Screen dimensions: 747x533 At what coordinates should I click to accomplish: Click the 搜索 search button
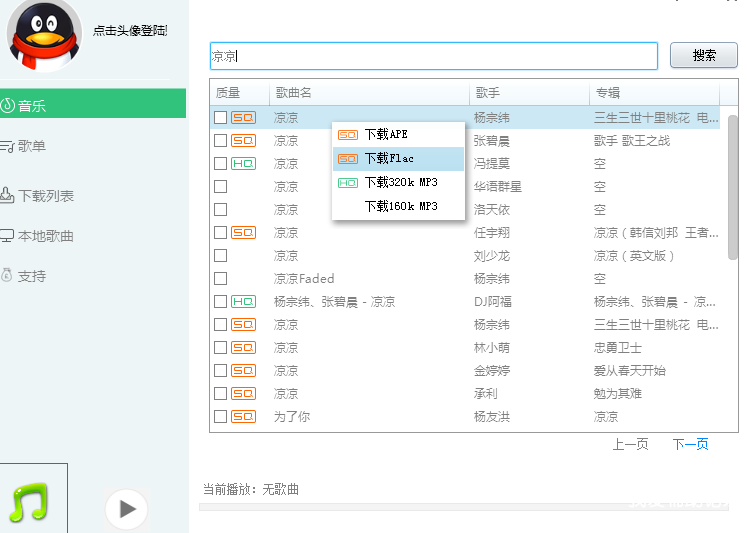703,55
